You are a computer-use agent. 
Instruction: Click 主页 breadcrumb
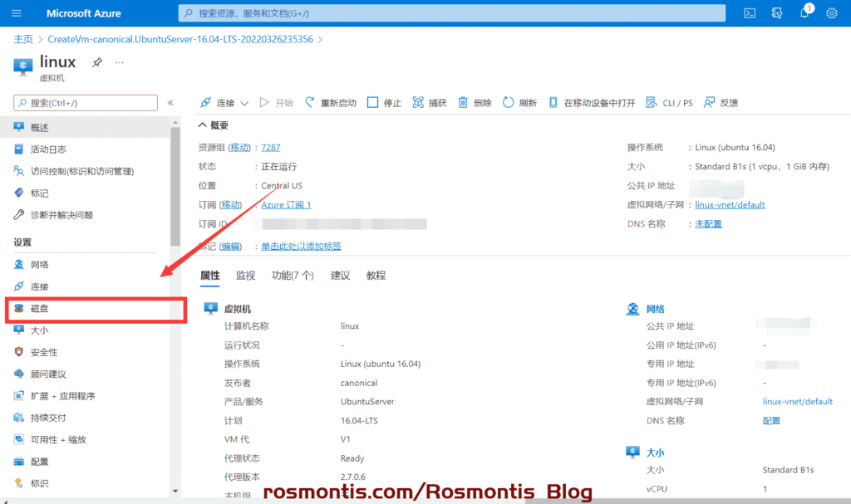click(x=23, y=39)
